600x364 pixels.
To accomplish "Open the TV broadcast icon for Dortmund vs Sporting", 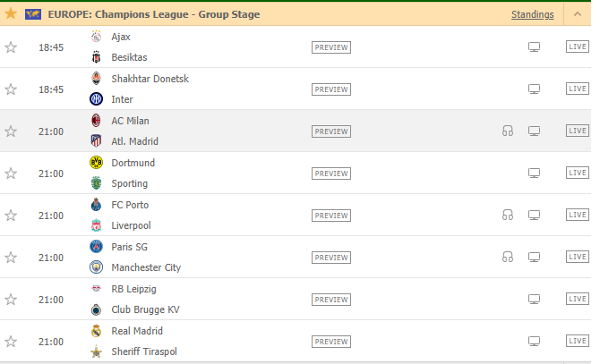I will pyautogui.click(x=535, y=174).
